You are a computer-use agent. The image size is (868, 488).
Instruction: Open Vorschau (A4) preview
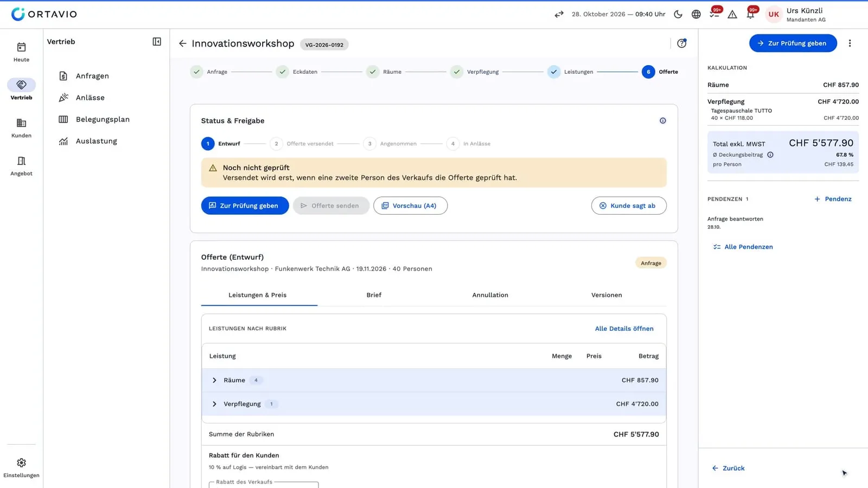tap(410, 206)
